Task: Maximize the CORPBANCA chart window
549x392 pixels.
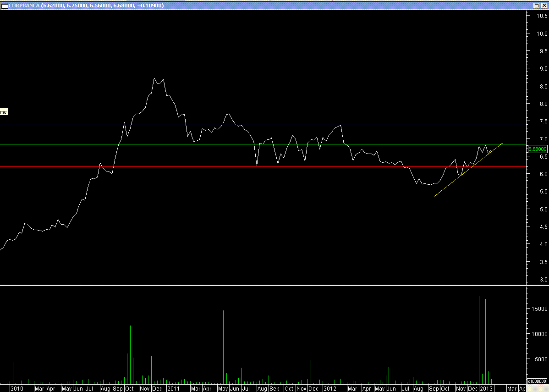Action: pos(536,6)
